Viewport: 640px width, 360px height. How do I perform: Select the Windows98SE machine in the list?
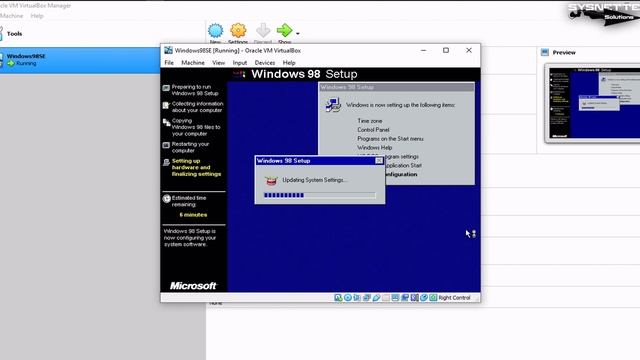pyautogui.click(x=80, y=60)
